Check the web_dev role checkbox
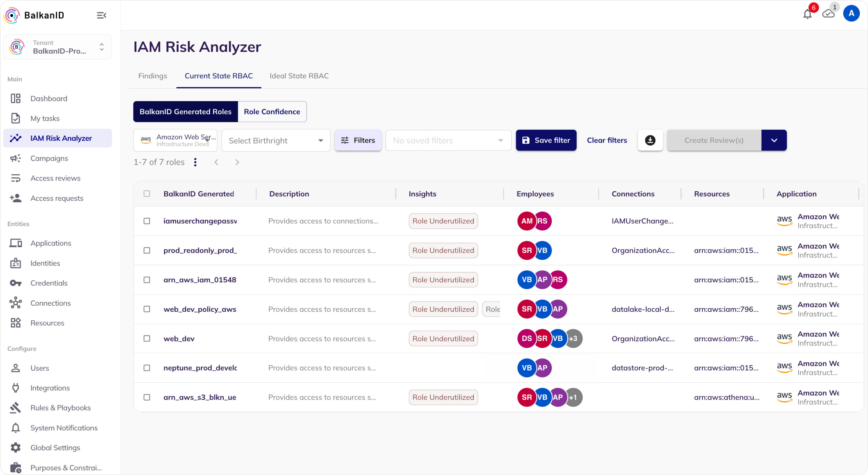The width and height of the screenshot is (868, 475). (x=147, y=338)
